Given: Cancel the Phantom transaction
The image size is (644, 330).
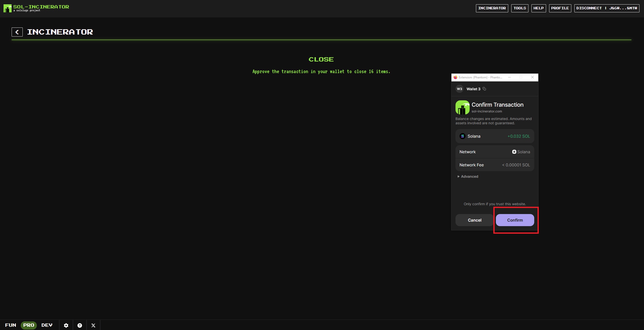Looking at the screenshot, I should click(474, 220).
